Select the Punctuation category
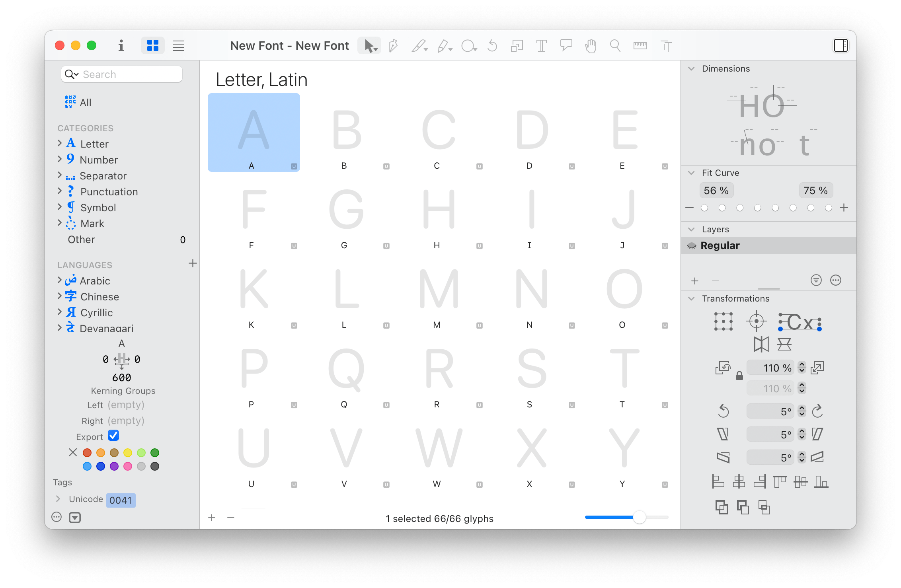The width and height of the screenshot is (901, 588). (109, 192)
